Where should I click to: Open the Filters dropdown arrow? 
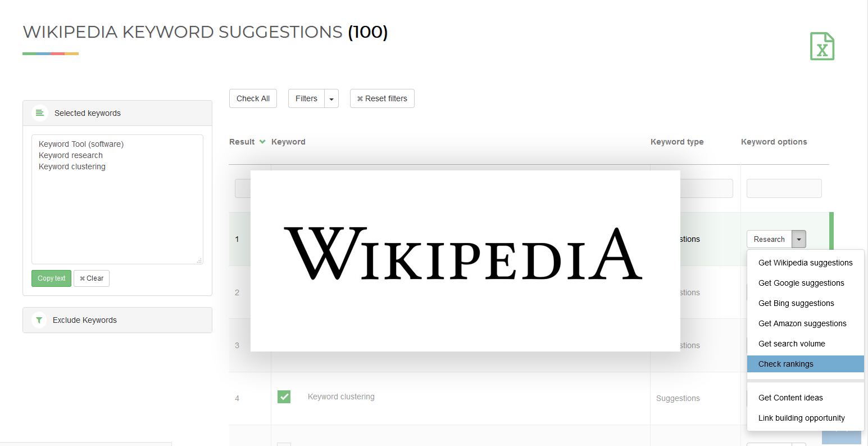click(x=331, y=98)
